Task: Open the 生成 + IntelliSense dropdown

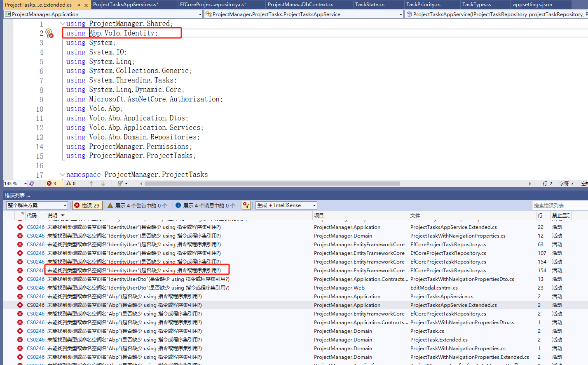Action: point(286,205)
